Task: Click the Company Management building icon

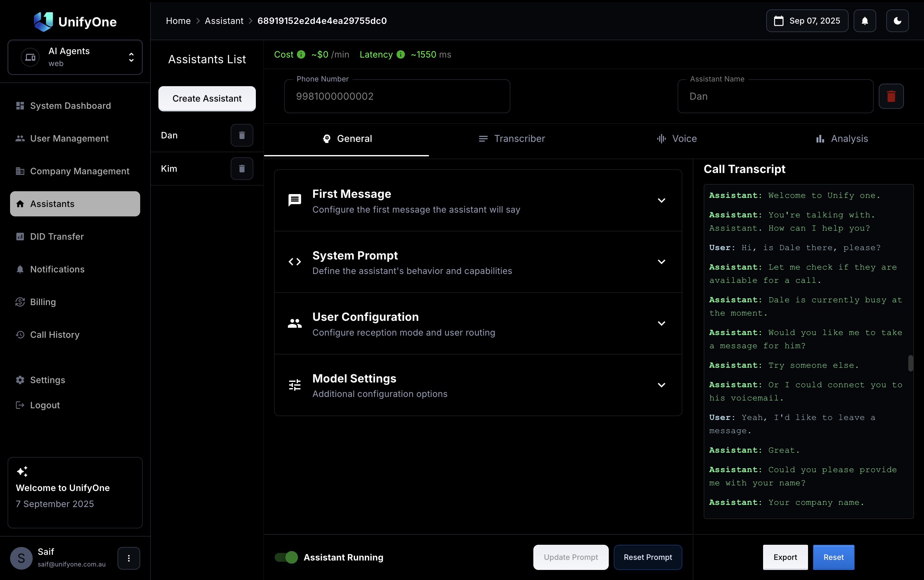Action: point(20,171)
